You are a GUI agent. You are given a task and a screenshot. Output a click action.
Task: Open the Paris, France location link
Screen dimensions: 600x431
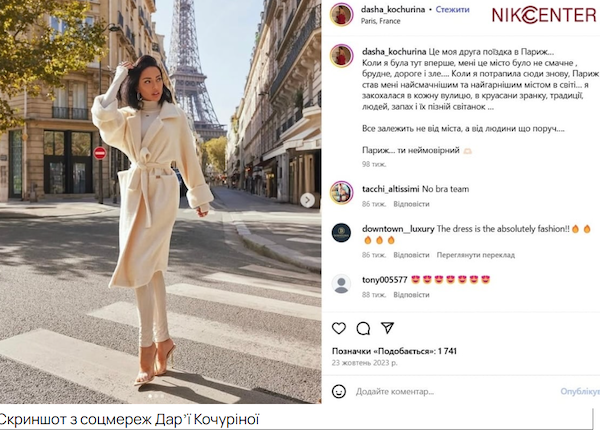click(x=380, y=21)
